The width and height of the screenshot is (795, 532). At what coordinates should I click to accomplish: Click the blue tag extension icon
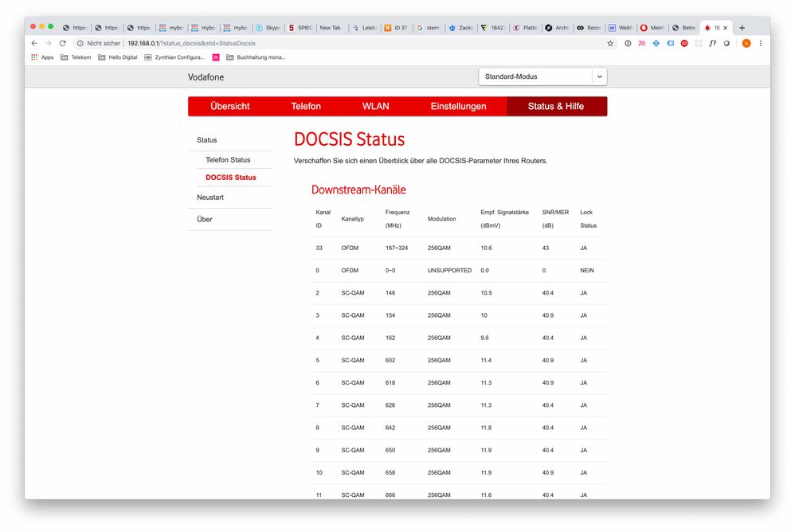pyautogui.click(x=670, y=44)
